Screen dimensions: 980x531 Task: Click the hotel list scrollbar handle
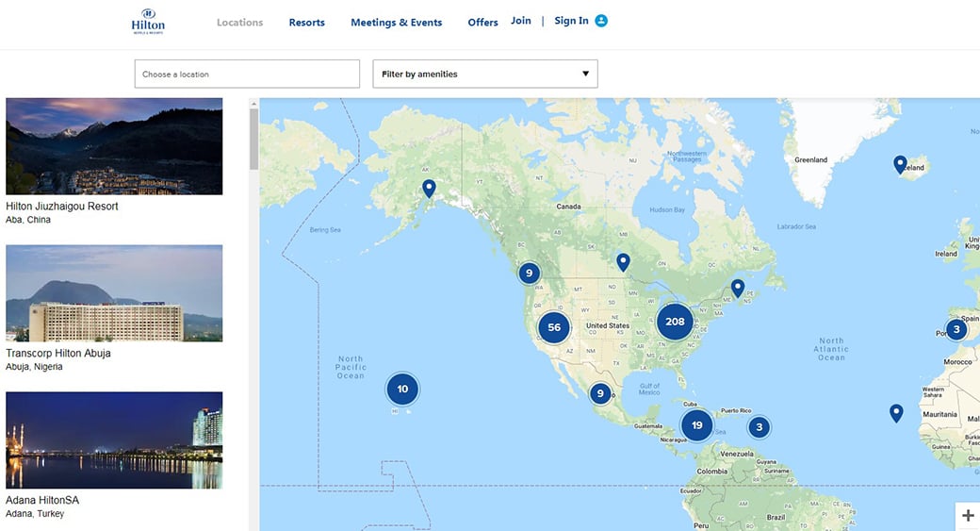point(253,139)
